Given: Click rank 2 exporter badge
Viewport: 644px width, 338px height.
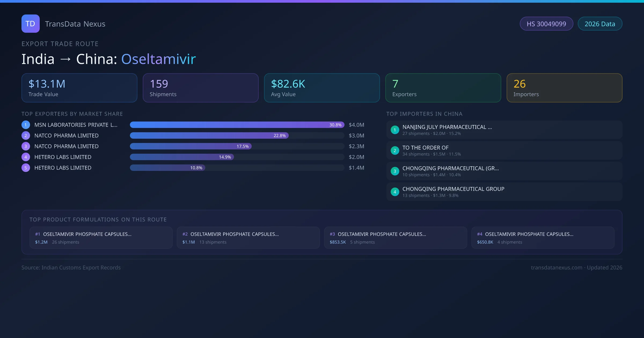Looking at the screenshot, I should [26, 135].
